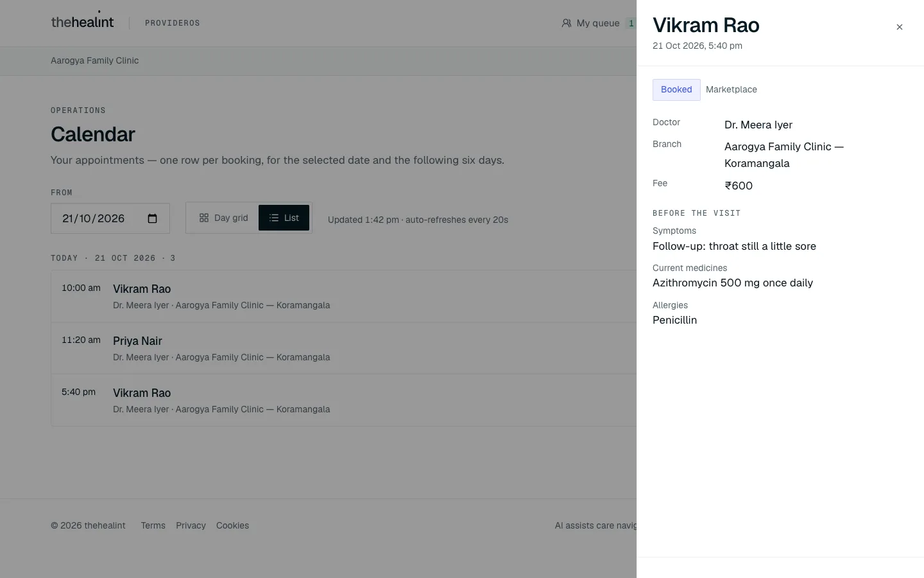
Task: Click the Day grid icon
Action: point(204,218)
